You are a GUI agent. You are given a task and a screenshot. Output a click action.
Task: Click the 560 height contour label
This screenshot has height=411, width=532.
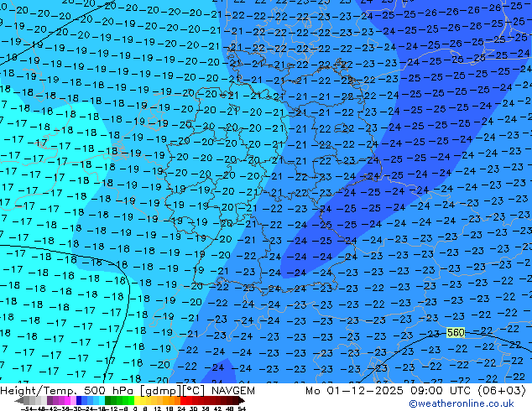456,333
